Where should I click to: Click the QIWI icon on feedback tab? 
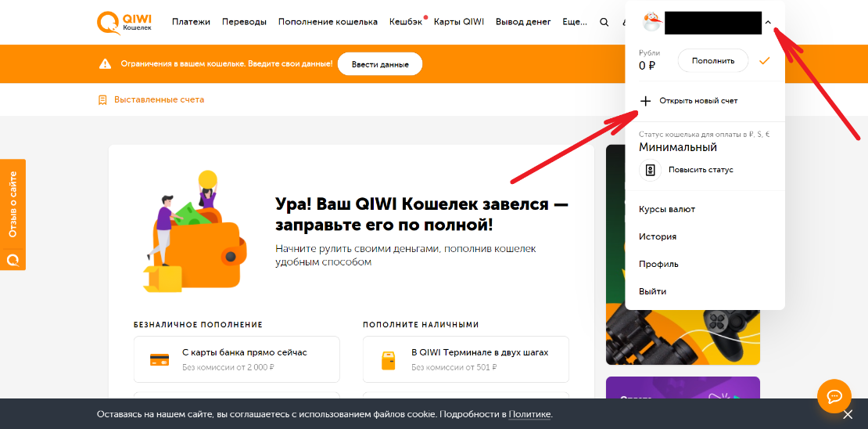coord(13,259)
